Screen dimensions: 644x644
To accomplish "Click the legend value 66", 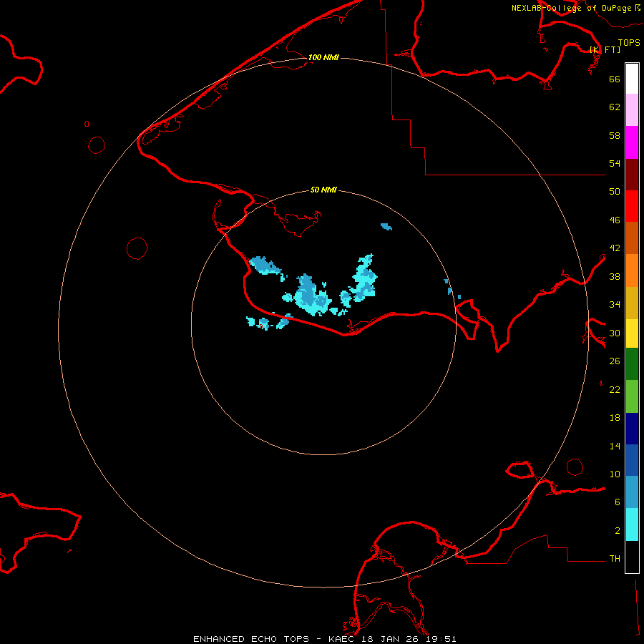I will [x=615, y=79].
